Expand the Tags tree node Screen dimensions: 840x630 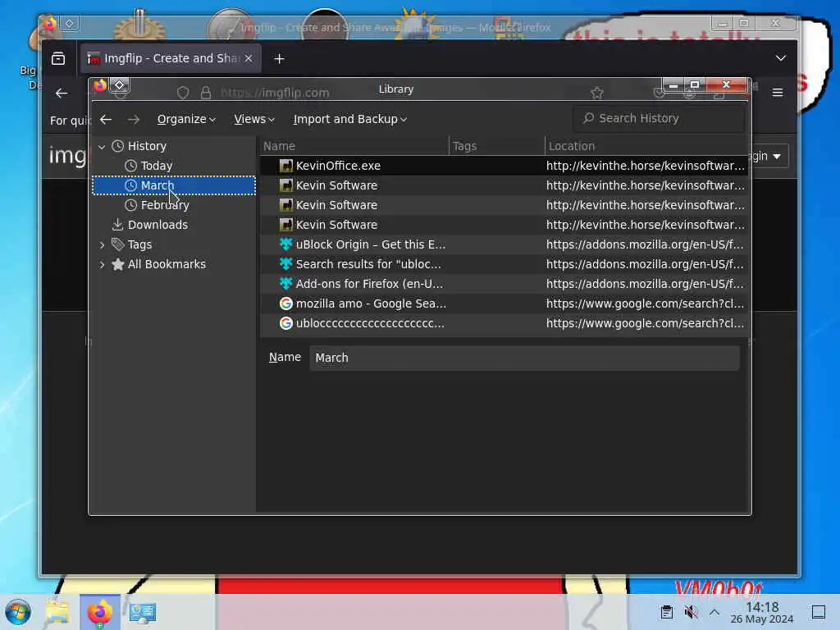(x=102, y=244)
